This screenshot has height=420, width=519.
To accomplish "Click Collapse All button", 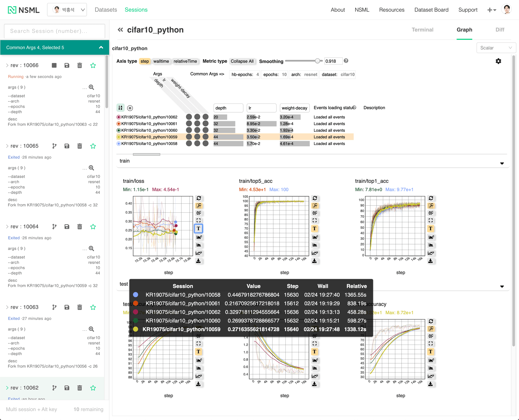I will click(x=242, y=61).
